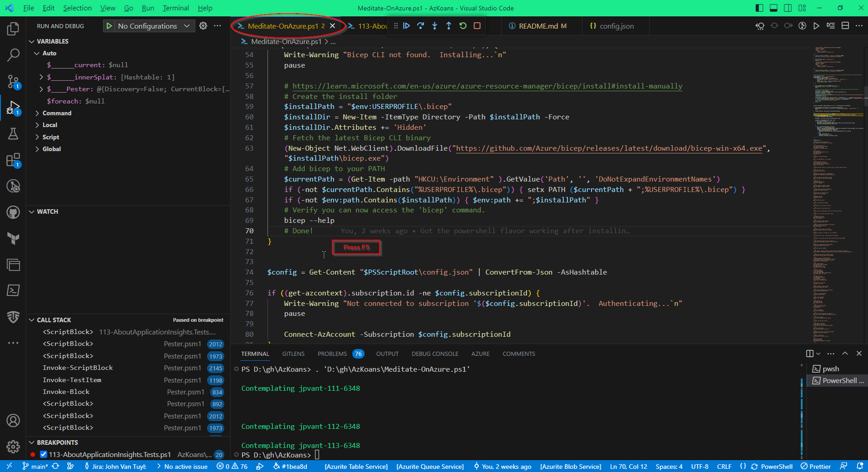Open the No Configurations dropdown
Screen dimensions: 868x472
[154, 26]
